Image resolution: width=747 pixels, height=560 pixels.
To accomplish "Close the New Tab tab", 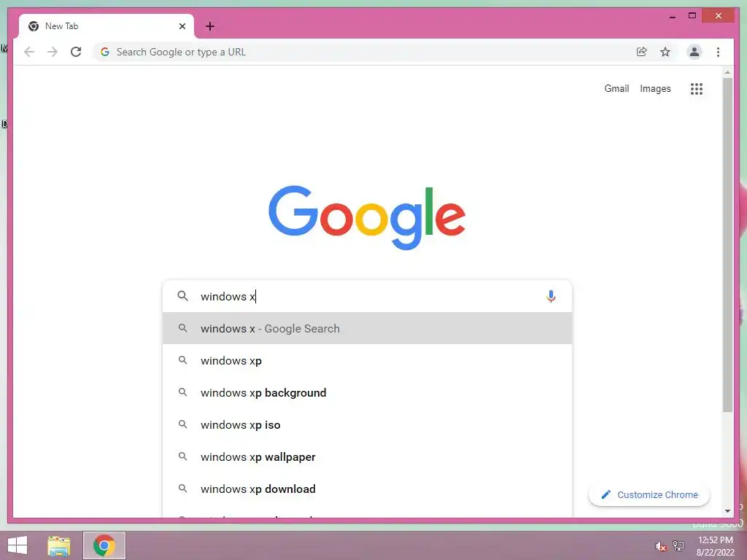I will coord(182,26).
